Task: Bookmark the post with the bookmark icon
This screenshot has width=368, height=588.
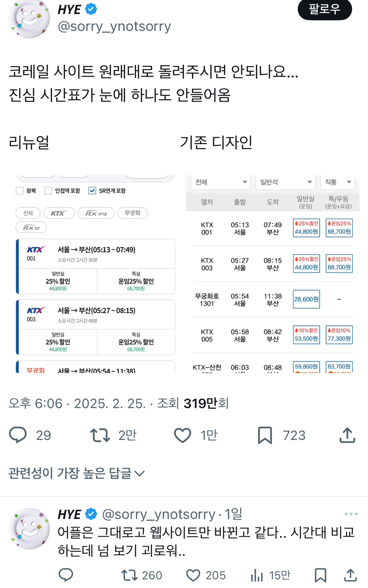Action: pyautogui.click(x=266, y=435)
